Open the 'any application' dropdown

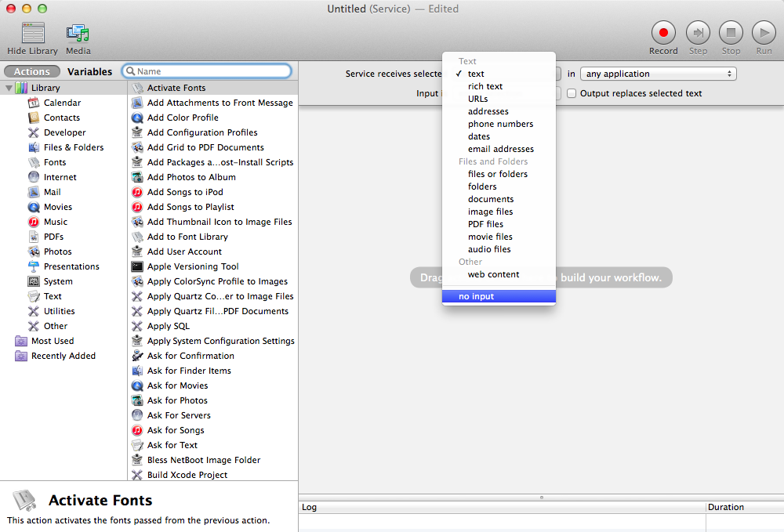[658, 74]
